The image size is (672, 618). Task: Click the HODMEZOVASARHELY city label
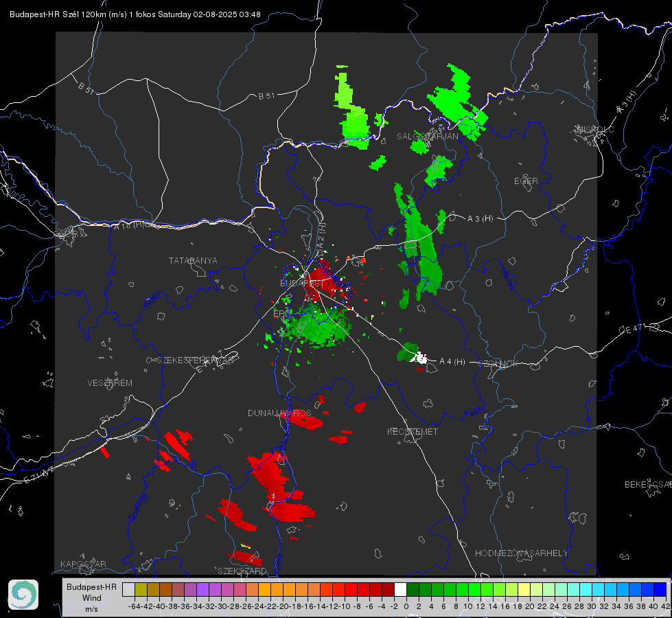point(521,553)
